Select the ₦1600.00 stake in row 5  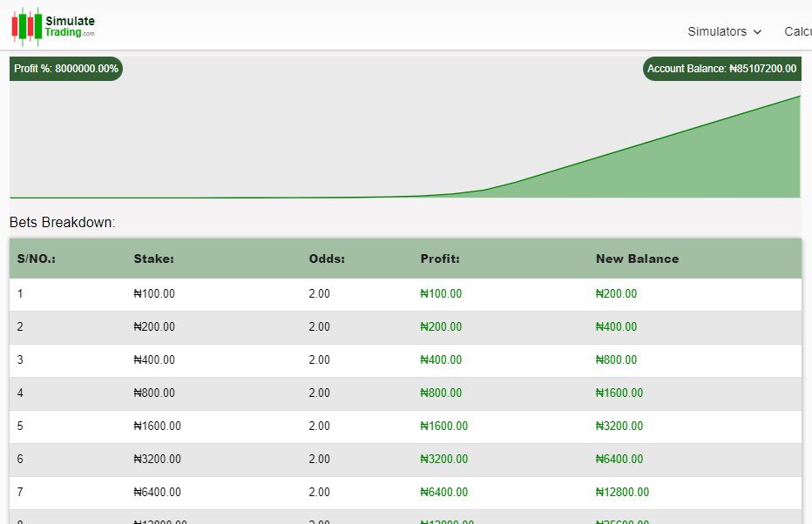[x=158, y=427]
